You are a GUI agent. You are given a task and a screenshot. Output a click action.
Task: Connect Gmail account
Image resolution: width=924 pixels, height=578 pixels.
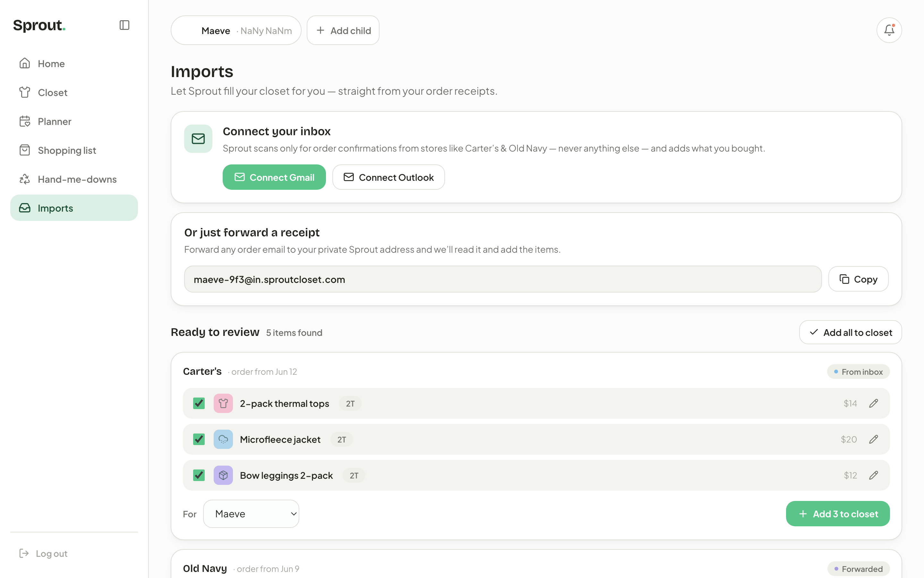coord(274,177)
